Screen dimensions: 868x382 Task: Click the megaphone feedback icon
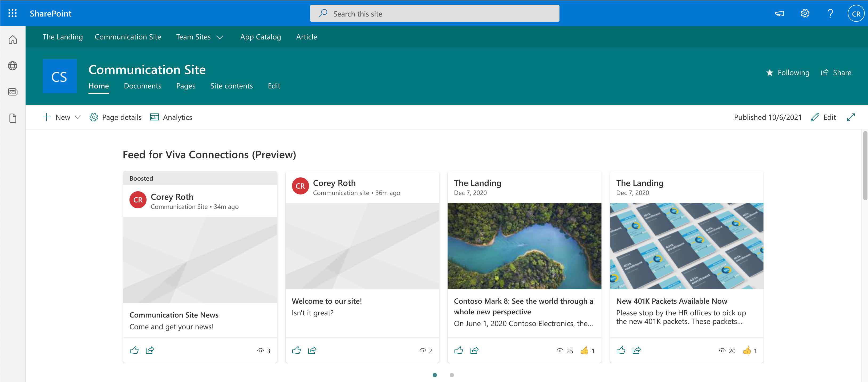pos(779,14)
